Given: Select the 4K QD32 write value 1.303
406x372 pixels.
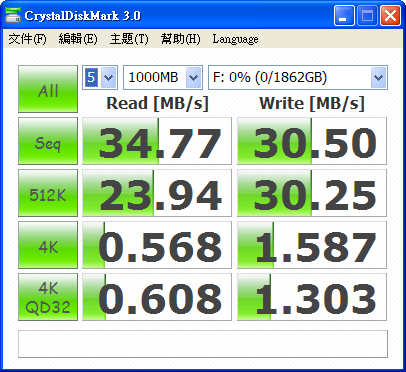Looking at the screenshot, I should 312,297.
